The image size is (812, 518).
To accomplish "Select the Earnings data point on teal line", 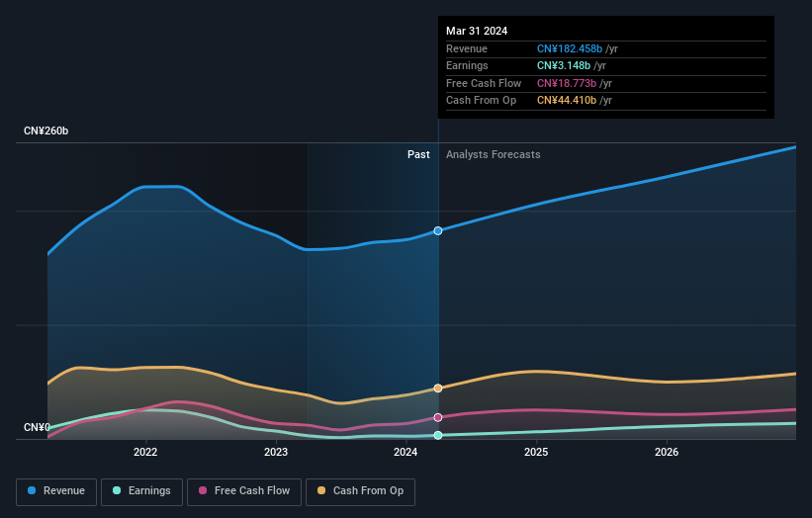I will click(438, 435).
